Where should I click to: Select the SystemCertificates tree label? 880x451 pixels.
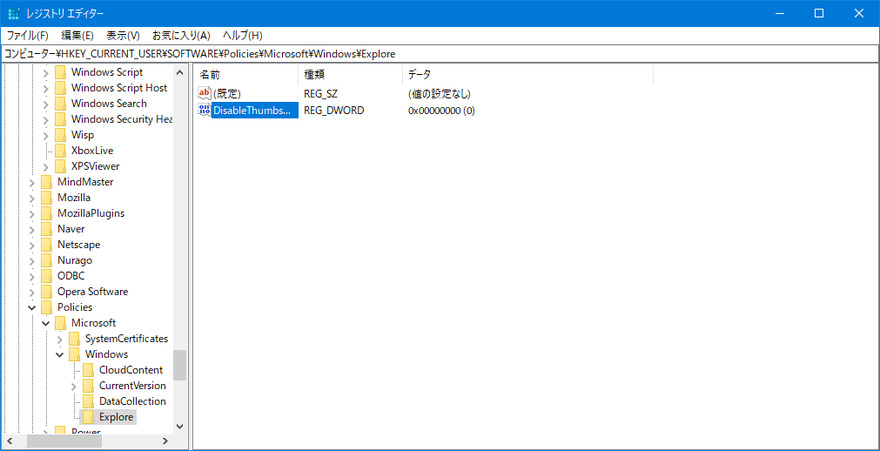[126, 339]
